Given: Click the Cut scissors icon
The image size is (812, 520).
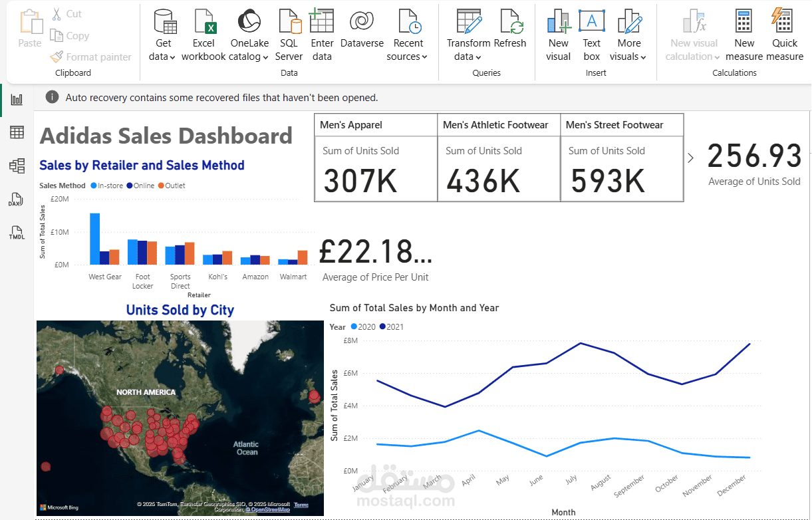Looking at the screenshot, I should [x=57, y=13].
